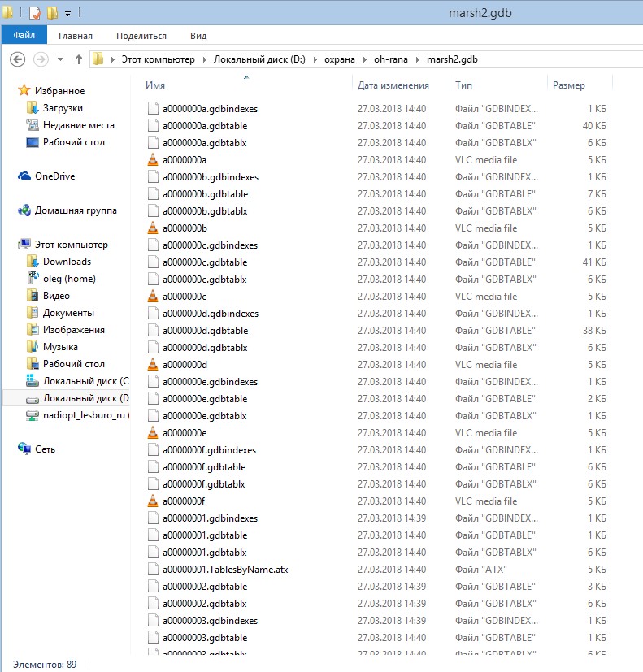Click the Домашняя группа icon

(24, 210)
